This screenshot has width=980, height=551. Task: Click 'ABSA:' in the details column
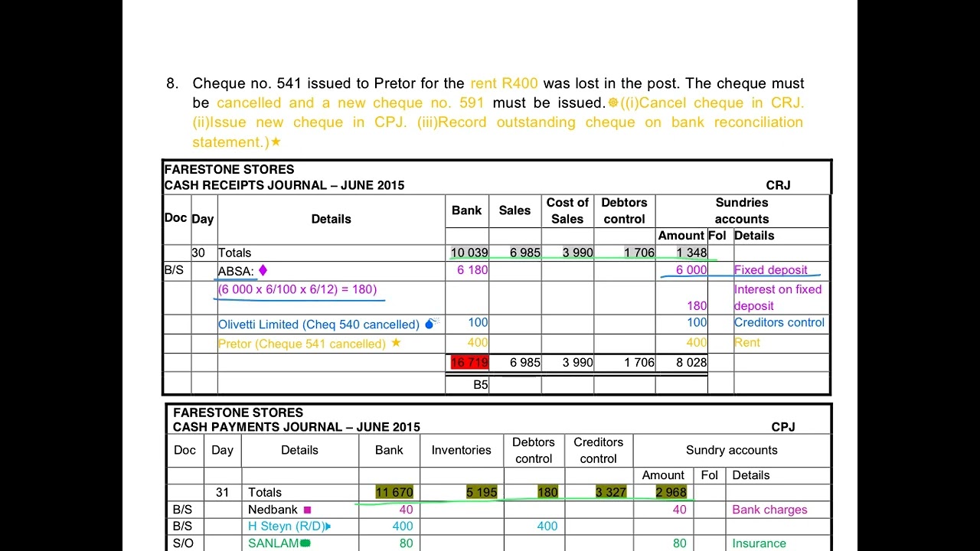click(x=236, y=270)
